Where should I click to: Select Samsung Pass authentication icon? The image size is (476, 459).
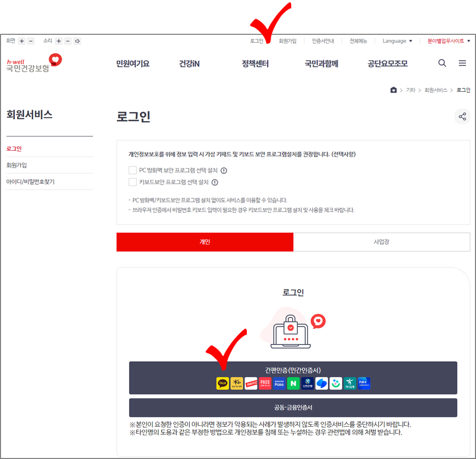(x=279, y=383)
